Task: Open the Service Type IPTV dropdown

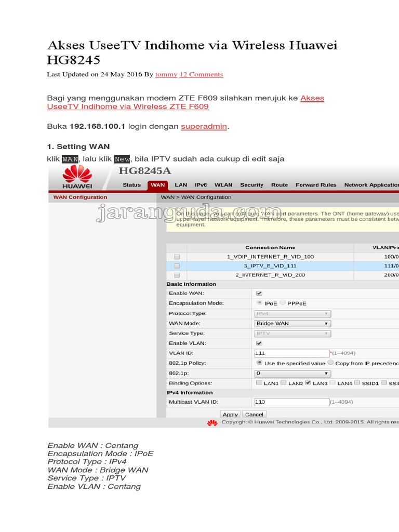Action: (292, 334)
